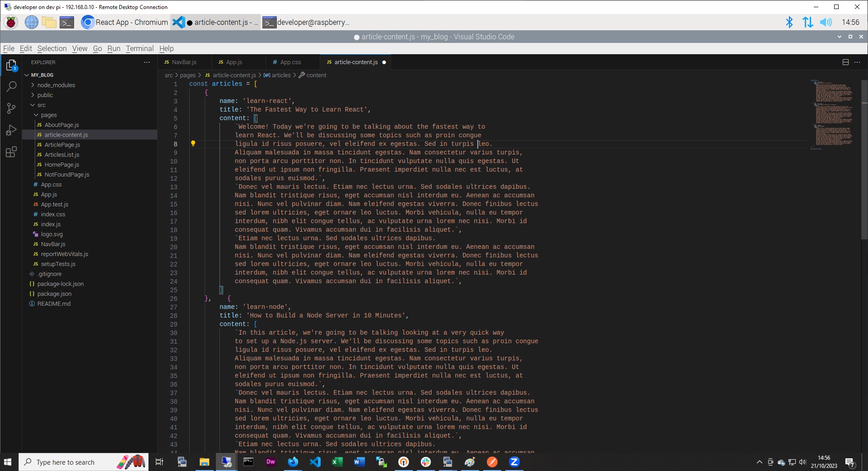Open the Search view in activity bar
The width and height of the screenshot is (868, 471).
11,87
